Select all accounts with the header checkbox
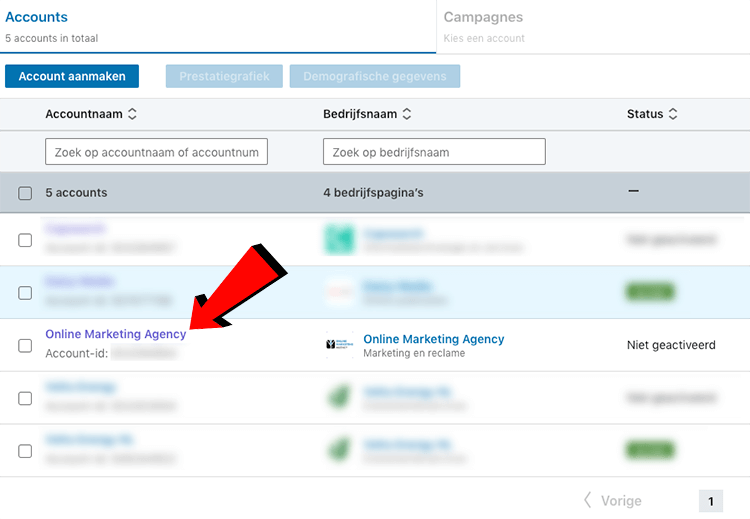This screenshot has width=750, height=519. pos(25,193)
